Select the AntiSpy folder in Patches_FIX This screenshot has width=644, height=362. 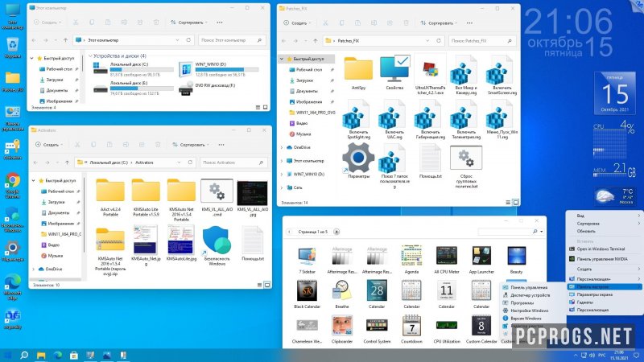click(358, 74)
